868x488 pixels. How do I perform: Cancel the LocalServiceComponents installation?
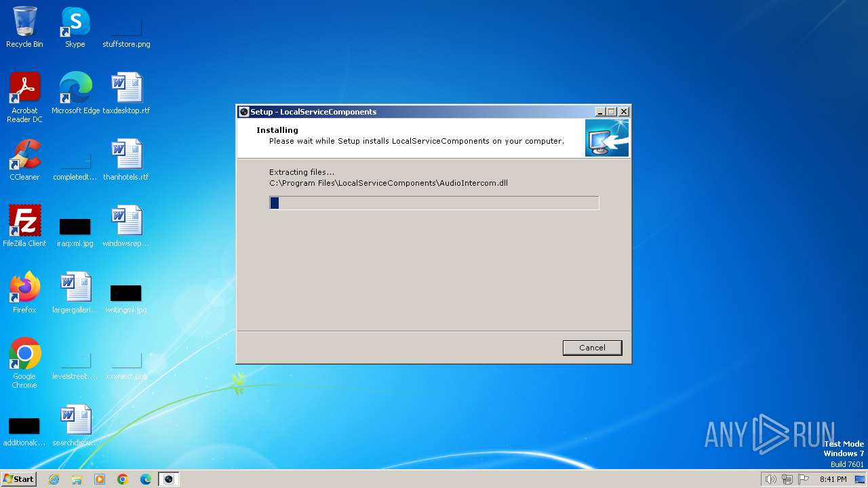click(x=592, y=348)
